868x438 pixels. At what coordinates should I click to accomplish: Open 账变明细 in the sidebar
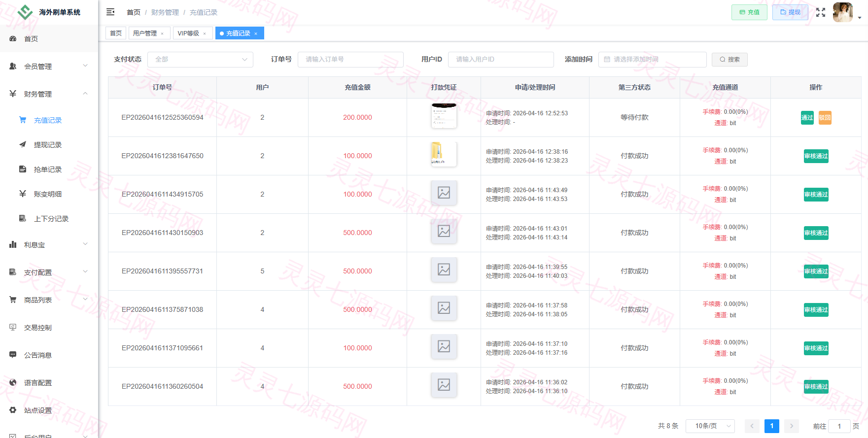tap(48, 194)
